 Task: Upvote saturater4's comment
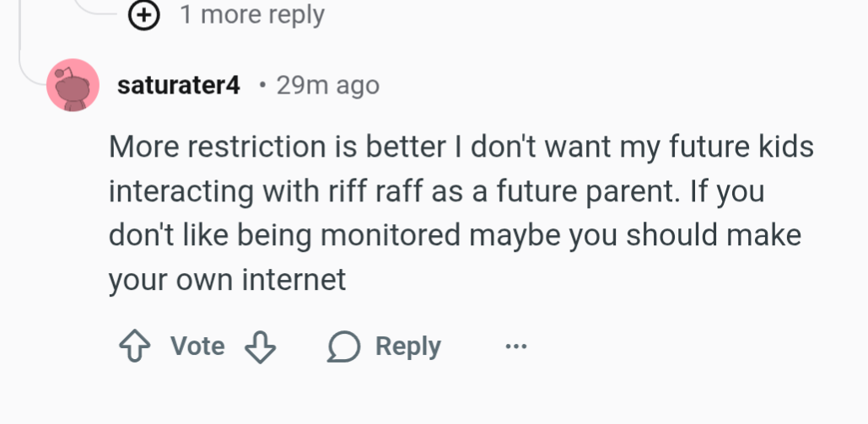pyautogui.click(x=134, y=346)
